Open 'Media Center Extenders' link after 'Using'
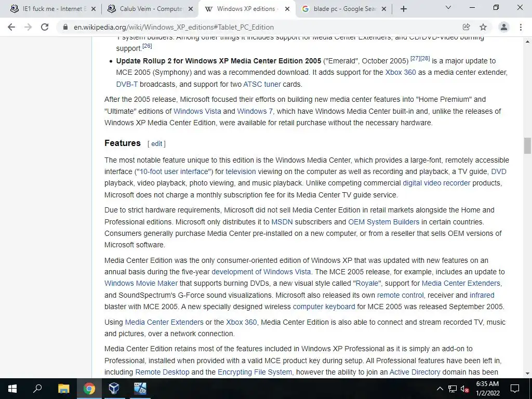532x399 pixels. tap(164, 322)
